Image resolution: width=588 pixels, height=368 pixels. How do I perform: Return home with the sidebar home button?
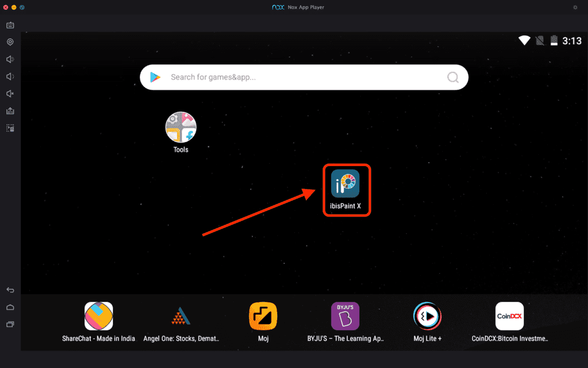tap(10, 307)
